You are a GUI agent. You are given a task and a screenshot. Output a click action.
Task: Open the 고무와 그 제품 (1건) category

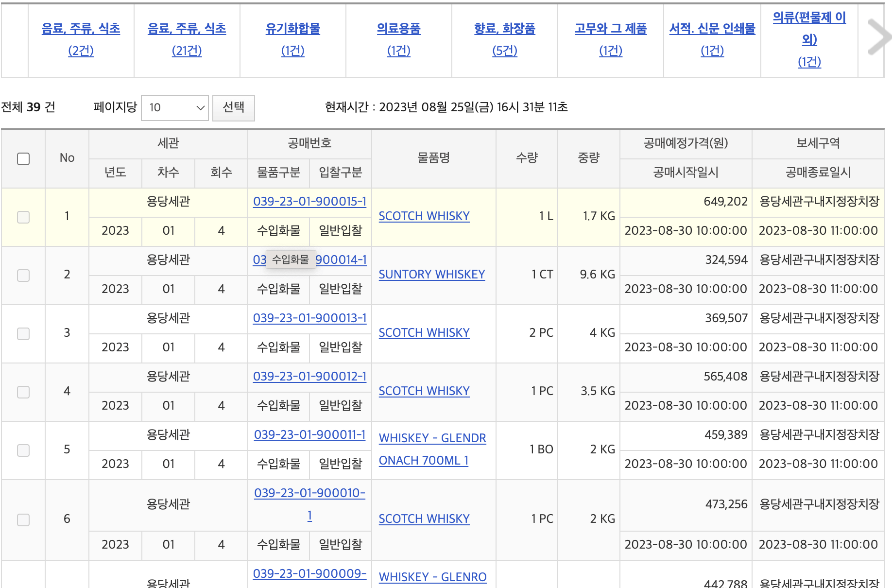(x=611, y=39)
